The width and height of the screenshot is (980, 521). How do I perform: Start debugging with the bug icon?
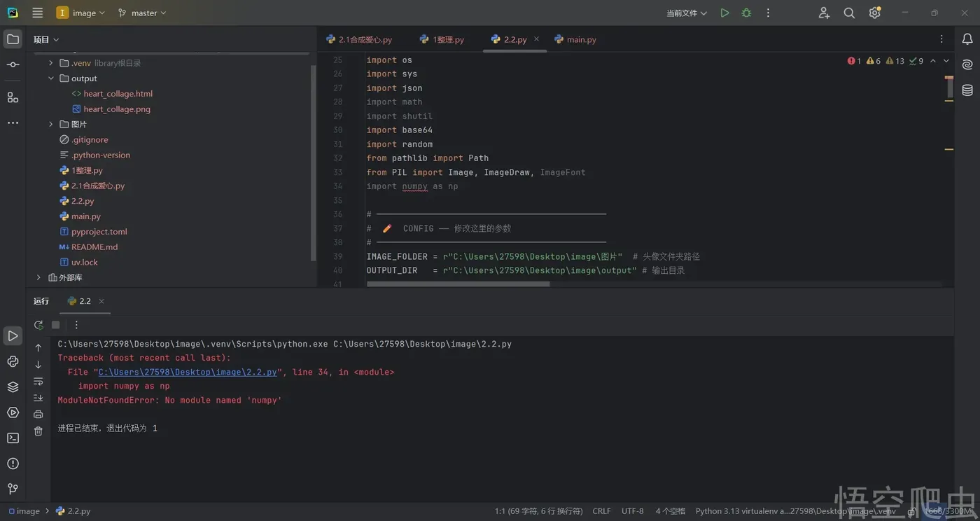pos(746,13)
